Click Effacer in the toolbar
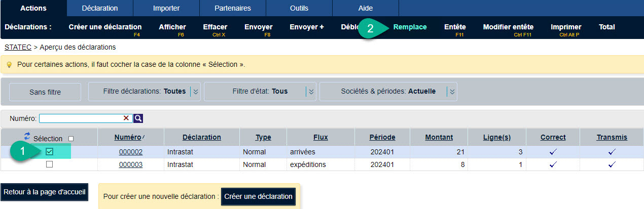The image size is (644, 209). 215,27
